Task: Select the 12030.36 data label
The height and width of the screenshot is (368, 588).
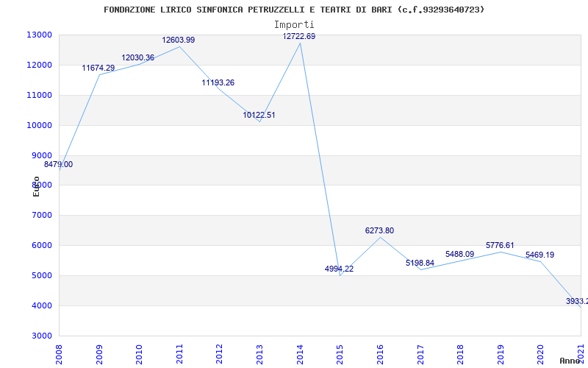Action: click(137, 58)
